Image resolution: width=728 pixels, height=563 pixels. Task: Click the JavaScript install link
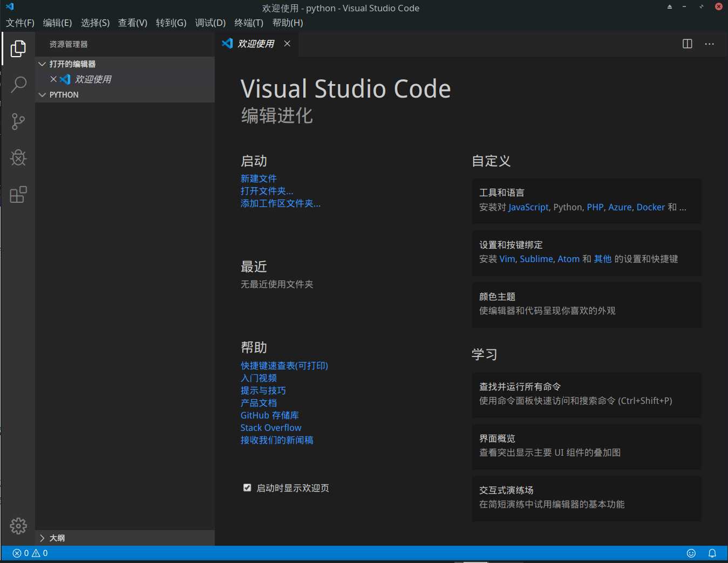pyautogui.click(x=528, y=207)
